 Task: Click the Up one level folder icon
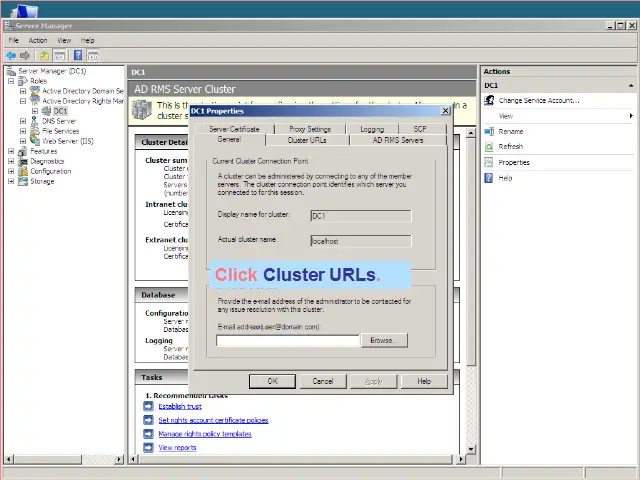(x=44, y=55)
